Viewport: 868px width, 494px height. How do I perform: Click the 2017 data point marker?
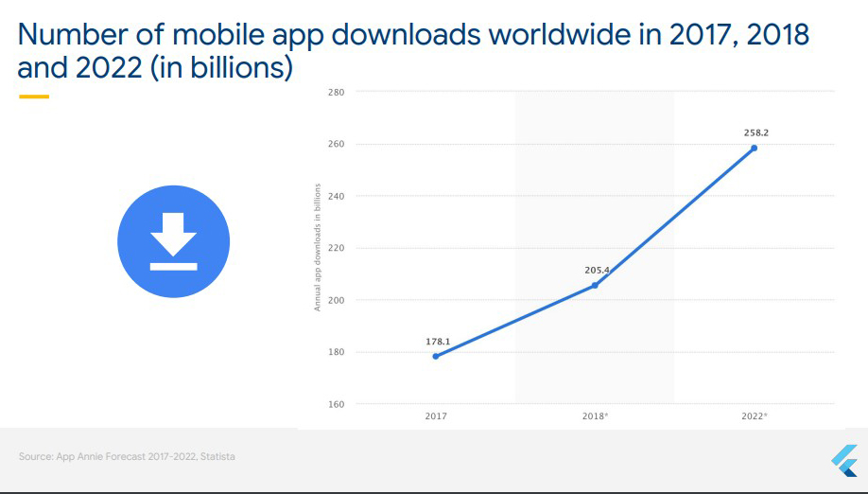tap(436, 356)
